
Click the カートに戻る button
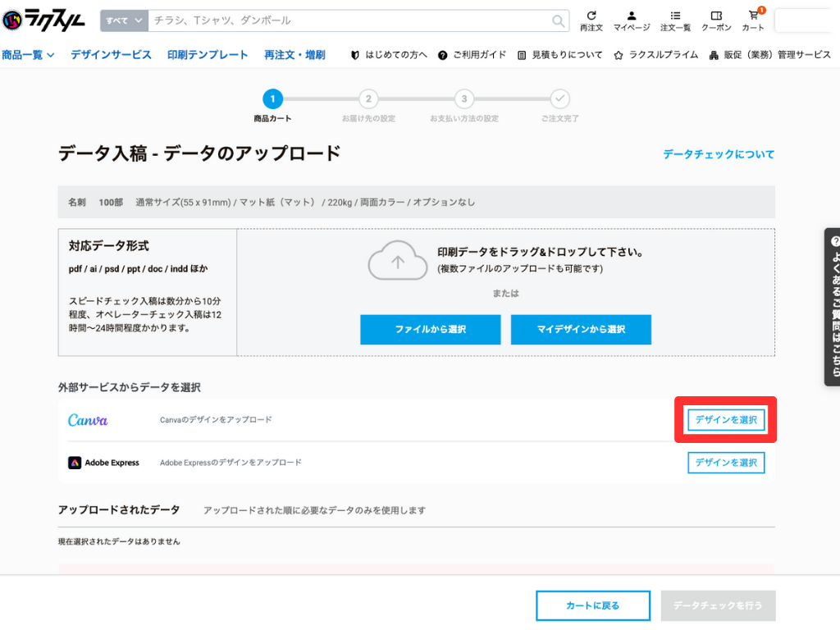pyautogui.click(x=592, y=605)
